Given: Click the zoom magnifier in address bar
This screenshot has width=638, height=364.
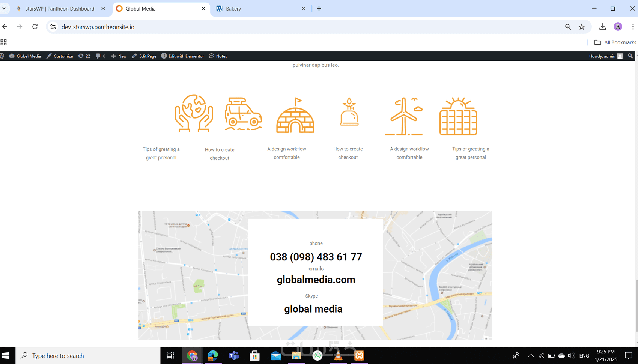Looking at the screenshot, I should point(568,27).
